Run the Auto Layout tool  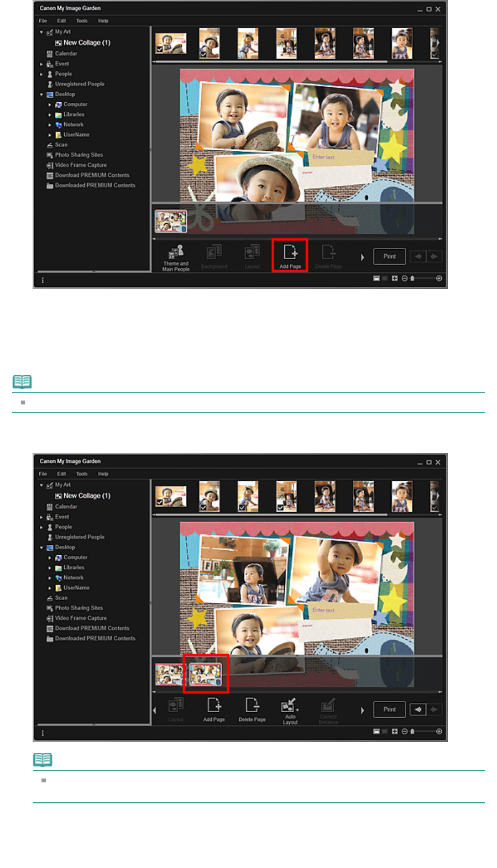click(290, 711)
